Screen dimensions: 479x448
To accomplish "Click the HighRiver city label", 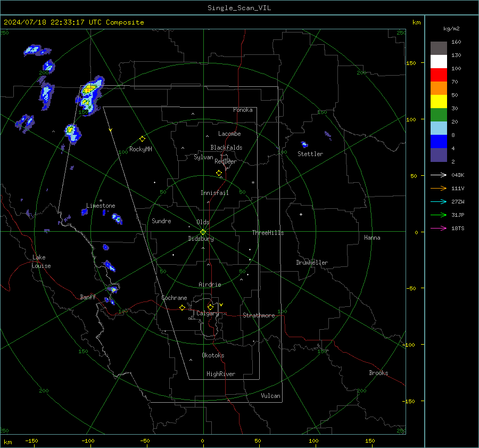I will click(x=220, y=374).
